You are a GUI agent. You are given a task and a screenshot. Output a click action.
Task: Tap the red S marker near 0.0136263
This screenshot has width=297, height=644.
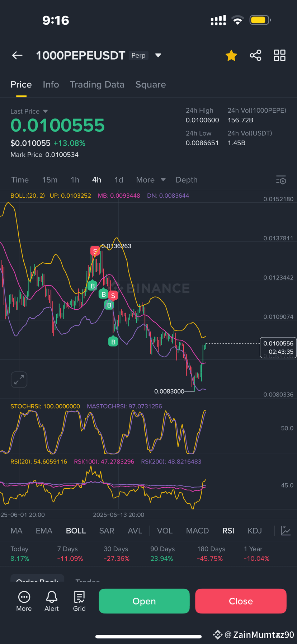coord(95,251)
